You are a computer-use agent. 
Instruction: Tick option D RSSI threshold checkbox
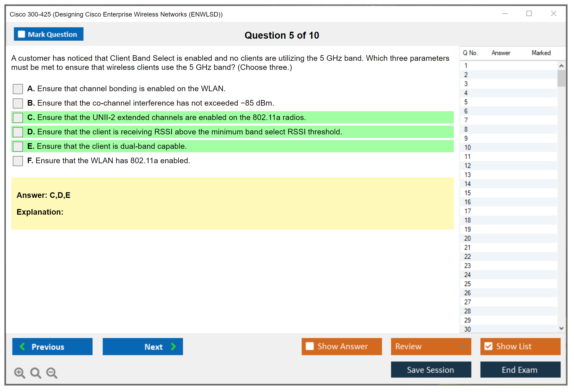tap(18, 132)
